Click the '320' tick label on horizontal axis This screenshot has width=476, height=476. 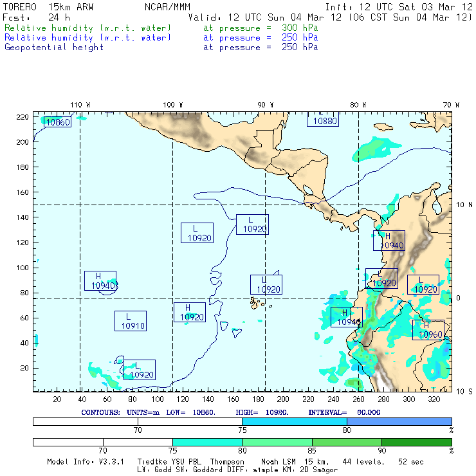pos(434,399)
